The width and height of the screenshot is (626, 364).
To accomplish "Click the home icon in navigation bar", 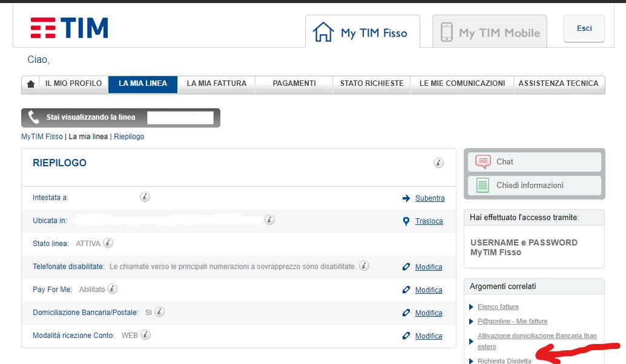I will coord(31,84).
